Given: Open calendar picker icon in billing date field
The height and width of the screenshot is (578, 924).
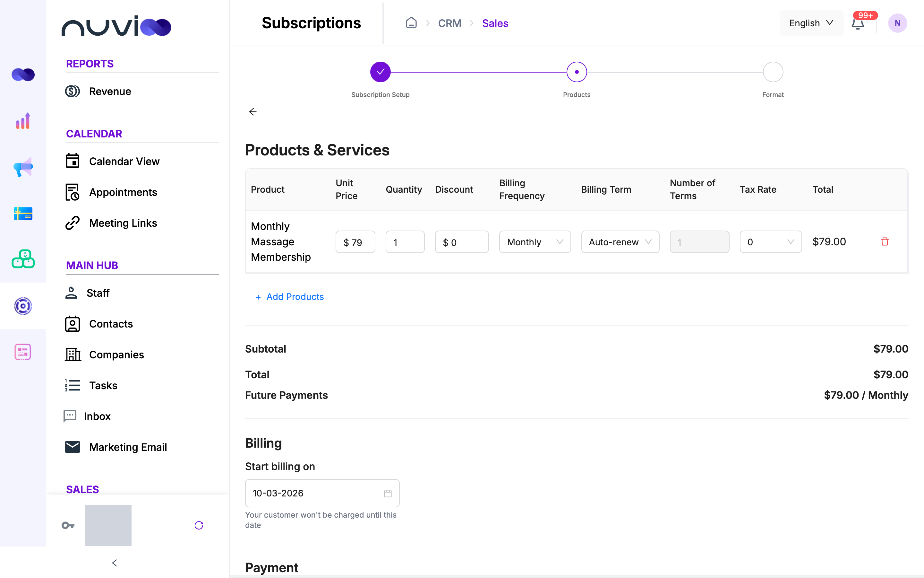Looking at the screenshot, I should point(388,494).
